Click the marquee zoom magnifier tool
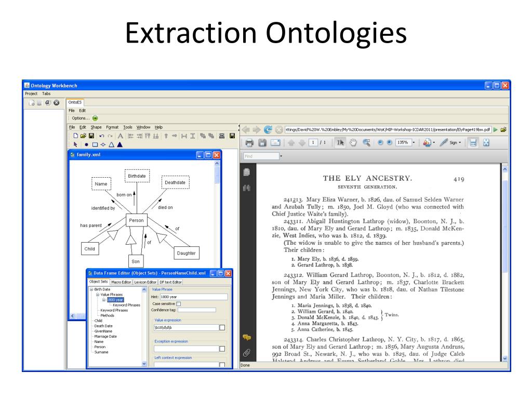532x399 pixels. 366,142
